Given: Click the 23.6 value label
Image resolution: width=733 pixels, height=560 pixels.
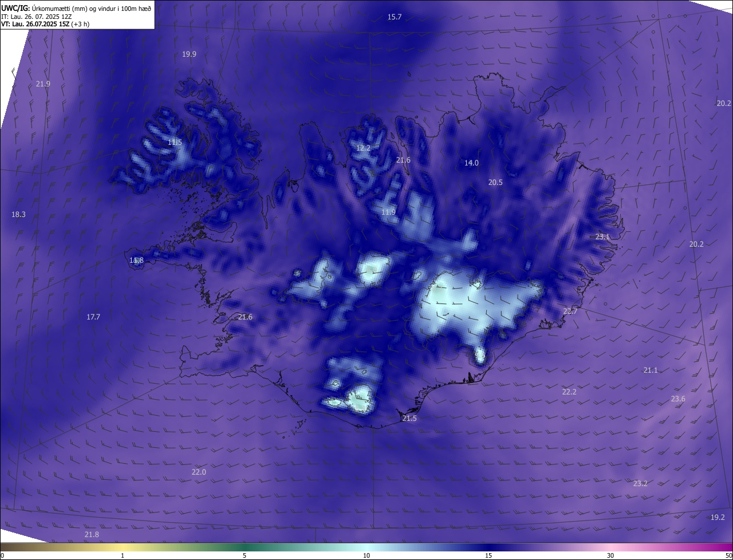Looking at the screenshot, I should pyautogui.click(x=678, y=399).
